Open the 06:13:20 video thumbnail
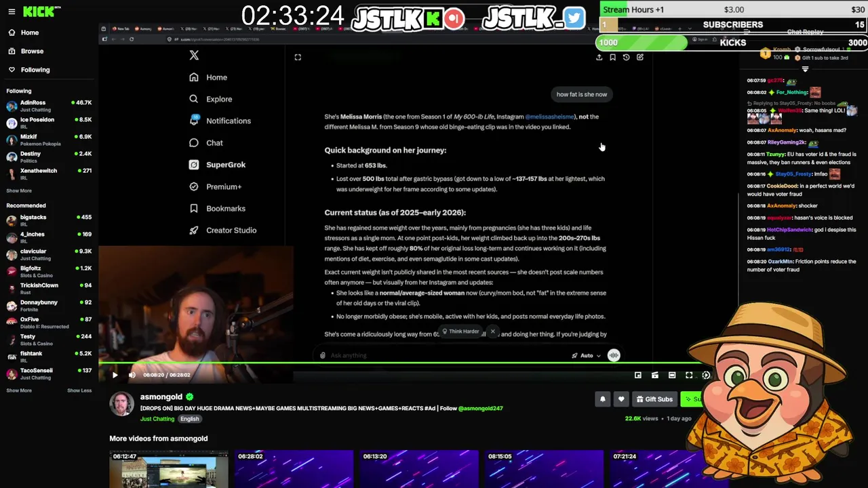Screen dimensions: 868x488 419,469
